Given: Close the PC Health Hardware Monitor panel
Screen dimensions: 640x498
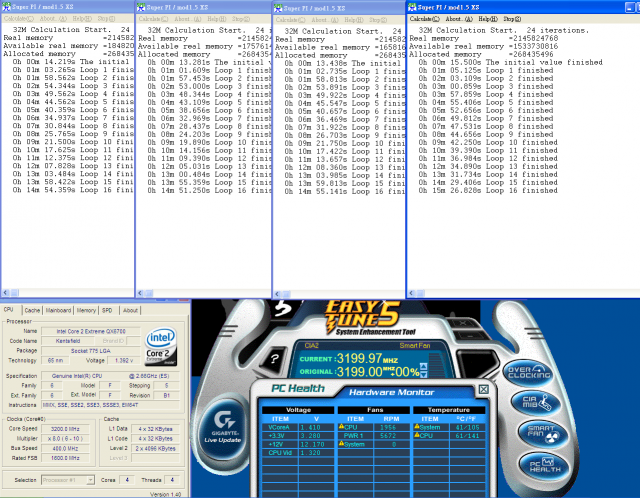Looking at the screenshot, I should point(484,389).
